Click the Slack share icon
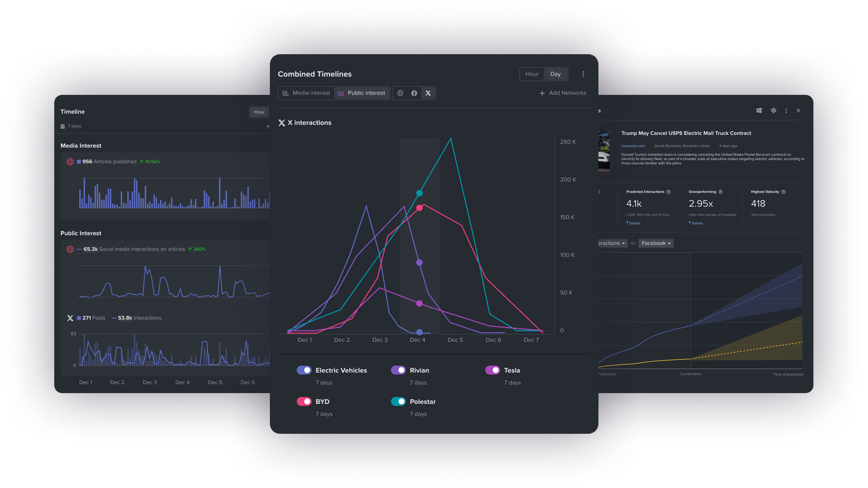 773,110
